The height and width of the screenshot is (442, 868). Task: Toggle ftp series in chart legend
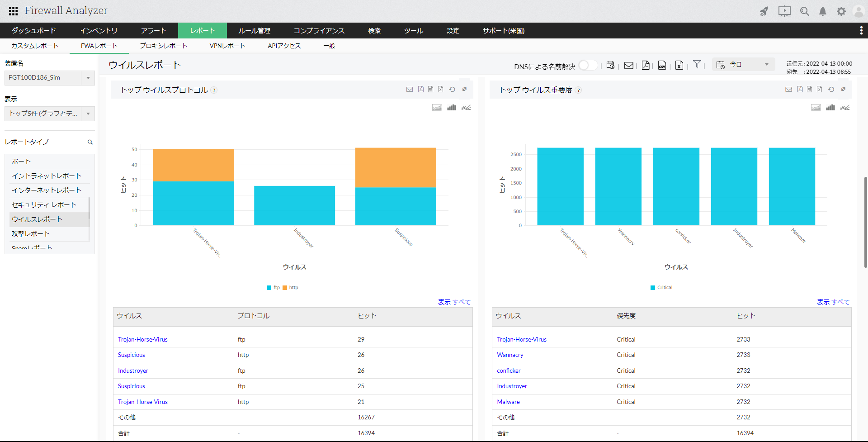[274, 288]
